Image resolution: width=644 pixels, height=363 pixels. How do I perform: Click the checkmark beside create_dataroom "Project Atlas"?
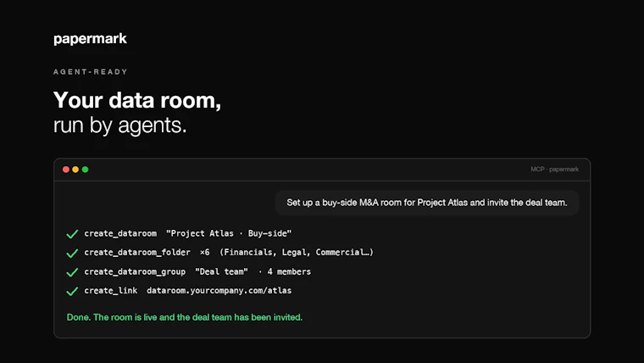pos(72,234)
